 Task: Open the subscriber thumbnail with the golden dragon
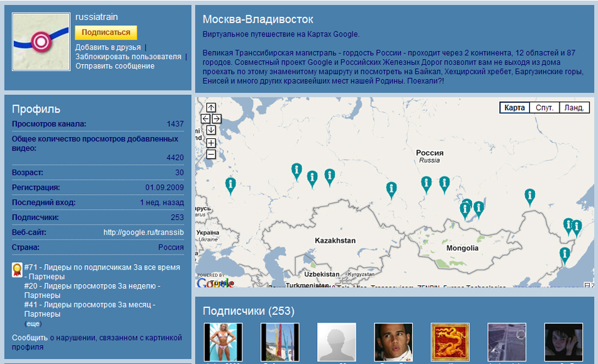450,342
